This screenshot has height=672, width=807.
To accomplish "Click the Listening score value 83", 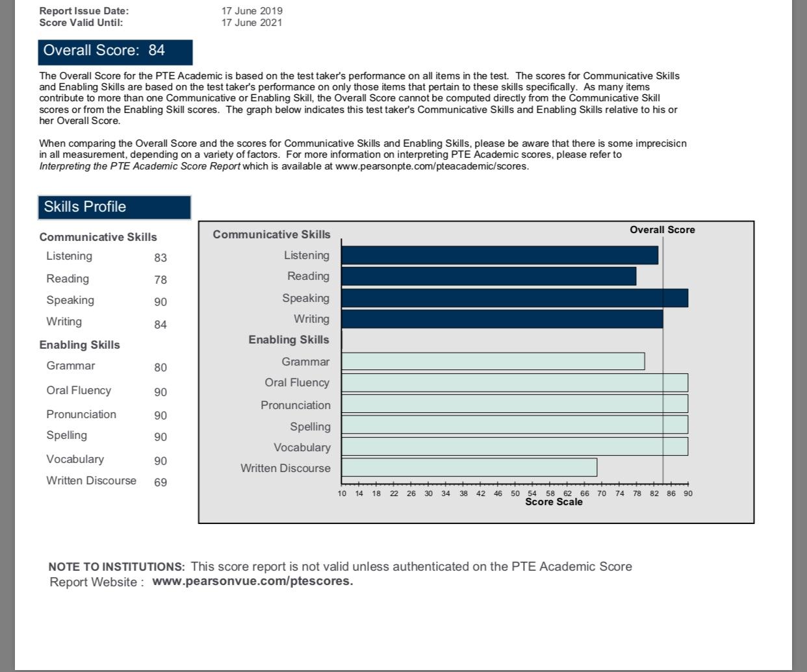I will click(160, 258).
